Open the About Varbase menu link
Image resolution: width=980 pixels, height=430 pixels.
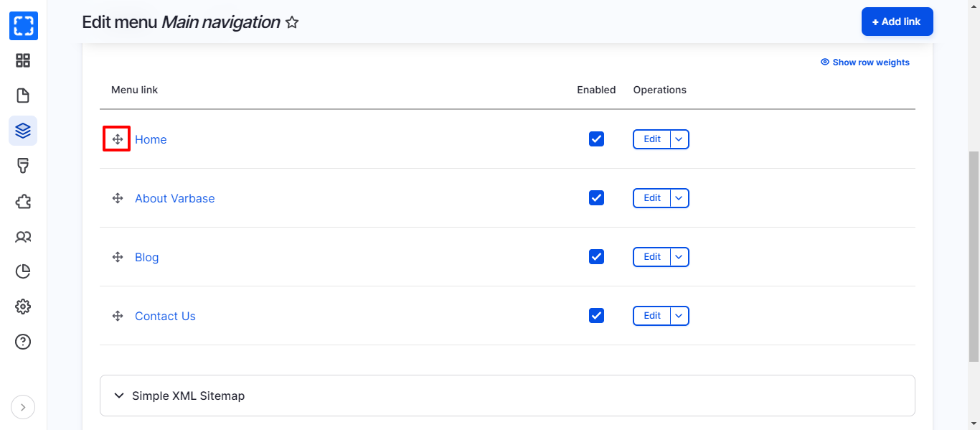[x=174, y=198]
